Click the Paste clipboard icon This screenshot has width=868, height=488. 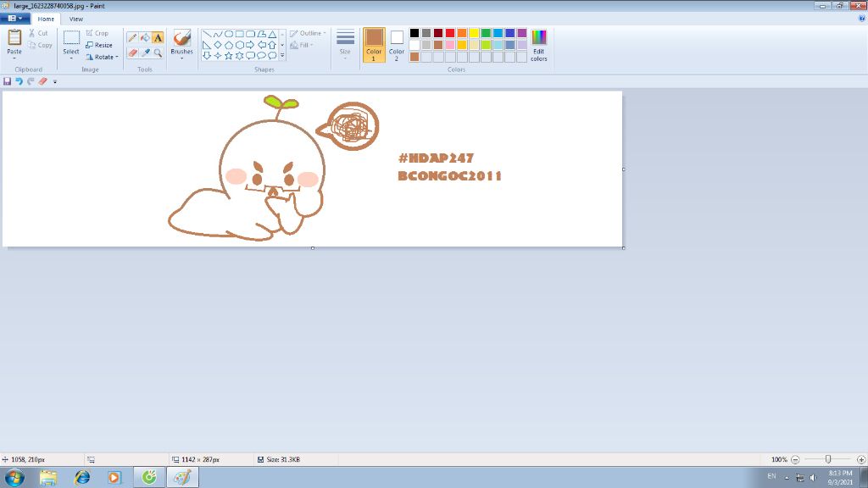pyautogui.click(x=14, y=37)
